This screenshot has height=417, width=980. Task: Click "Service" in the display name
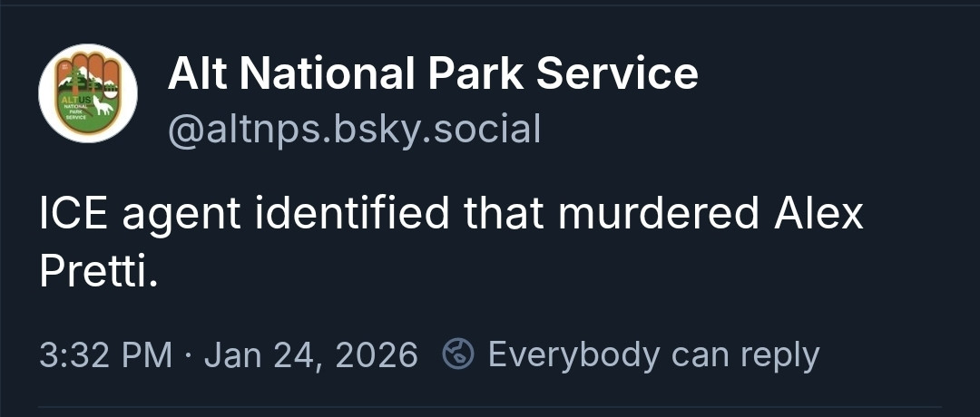[x=617, y=73]
